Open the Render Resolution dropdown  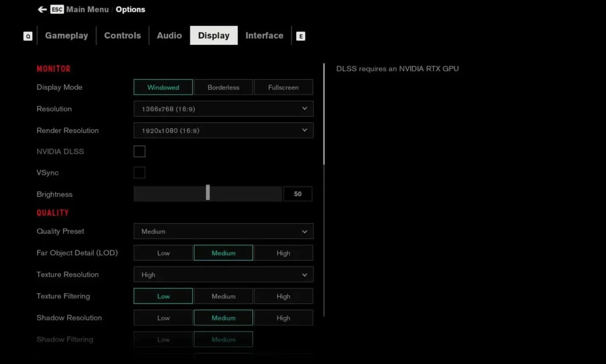pos(223,130)
